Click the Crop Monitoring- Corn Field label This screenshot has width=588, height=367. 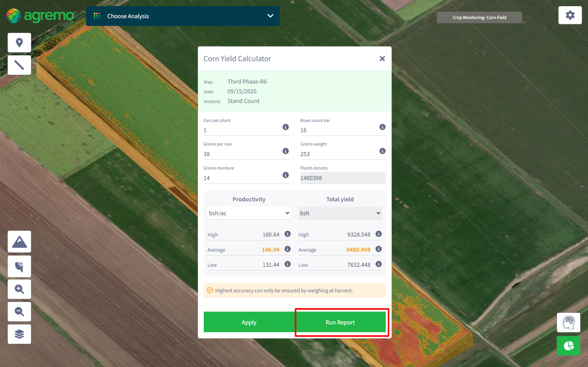(479, 17)
